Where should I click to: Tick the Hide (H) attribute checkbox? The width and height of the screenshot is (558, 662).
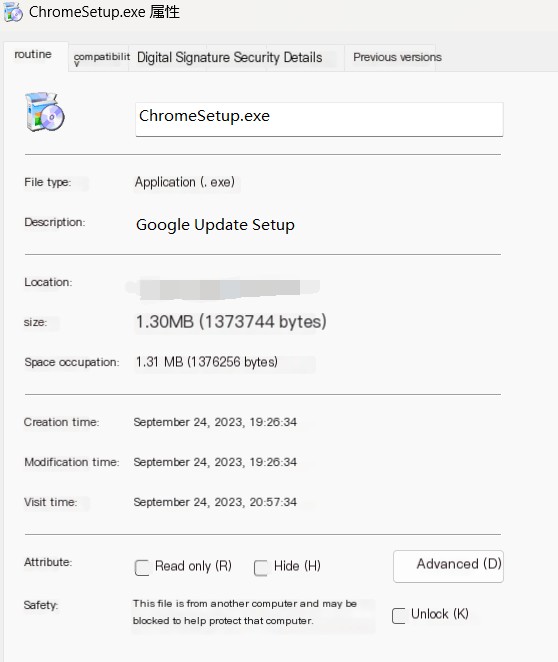[x=261, y=567]
